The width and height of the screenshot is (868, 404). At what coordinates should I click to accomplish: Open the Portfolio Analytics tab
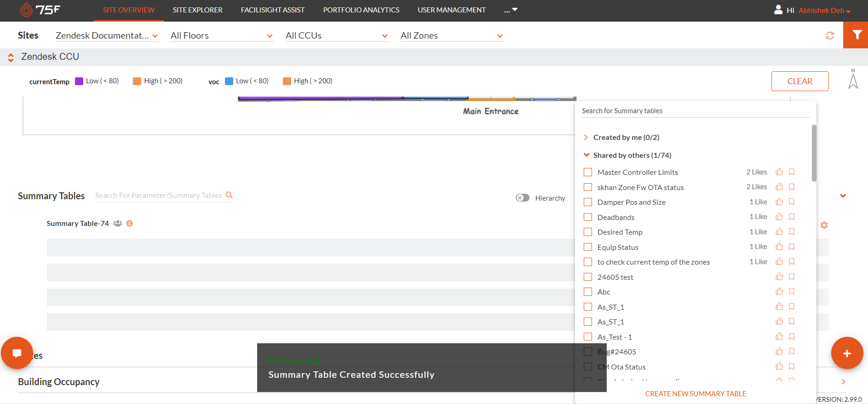(x=361, y=10)
